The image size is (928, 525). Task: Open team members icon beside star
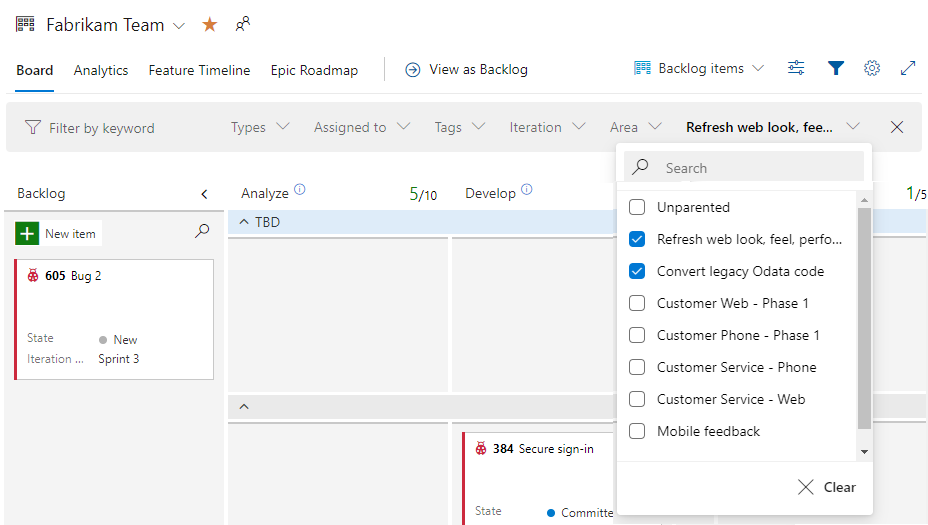click(242, 25)
